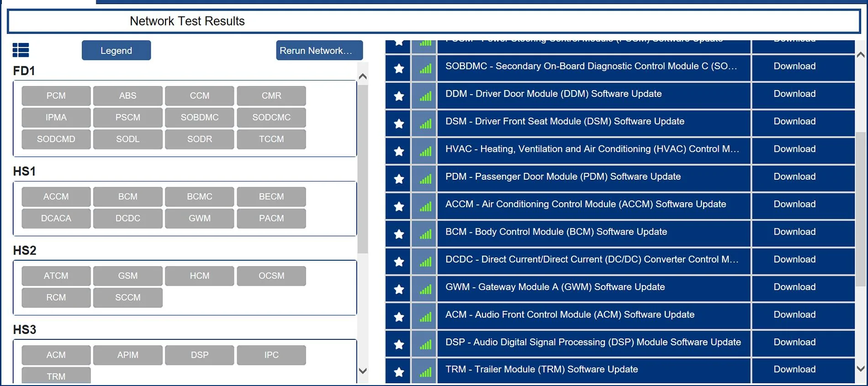Click star icon for DDM update row
The image size is (868, 386).
399,96
